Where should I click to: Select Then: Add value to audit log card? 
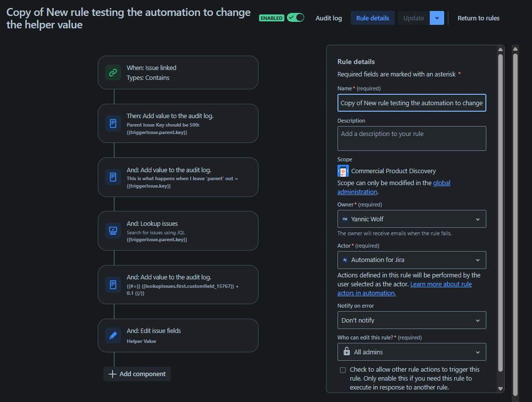point(178,124)
